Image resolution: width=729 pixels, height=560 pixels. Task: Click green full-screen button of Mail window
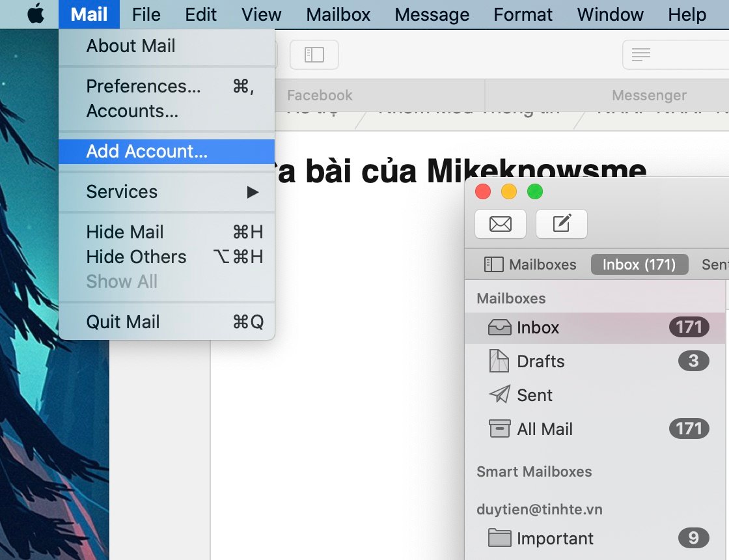(x=535, y=191)
